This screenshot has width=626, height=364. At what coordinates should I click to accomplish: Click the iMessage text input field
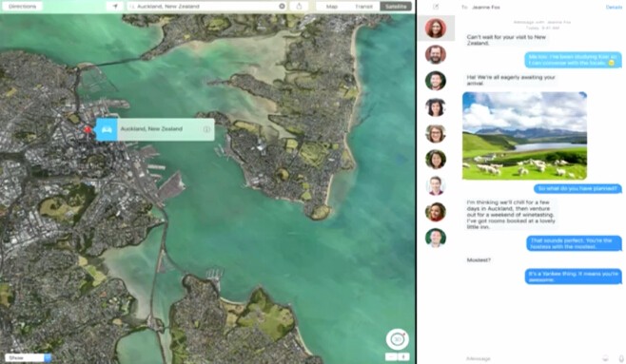click(531, 359)
